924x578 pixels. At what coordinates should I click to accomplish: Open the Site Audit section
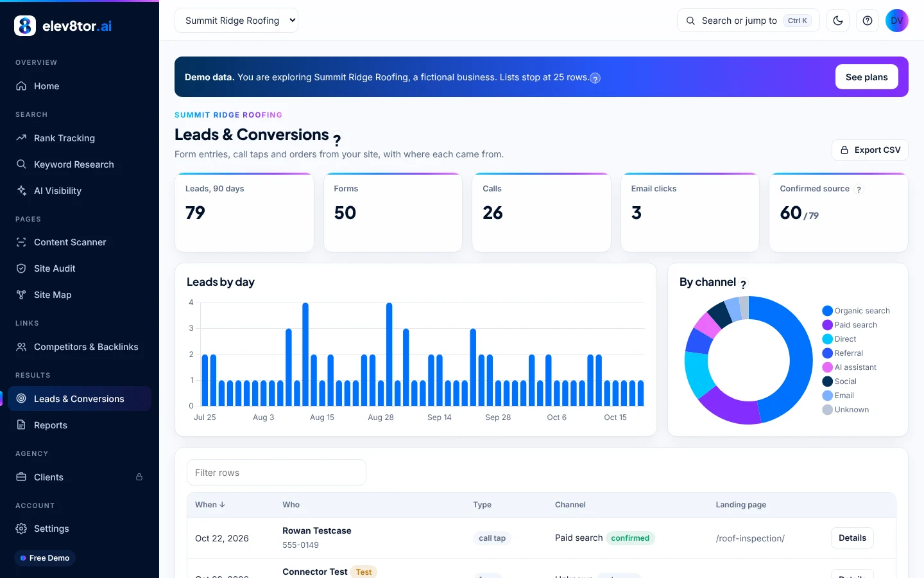pos(80,268)
